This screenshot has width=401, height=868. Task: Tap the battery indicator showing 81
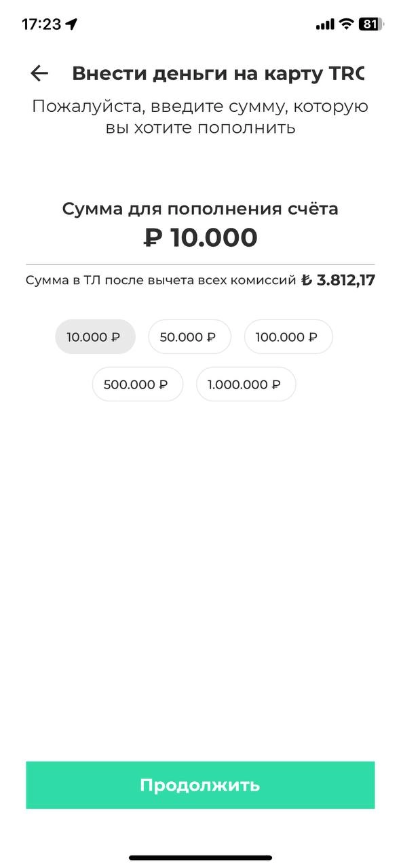click(x=371, y=24)
